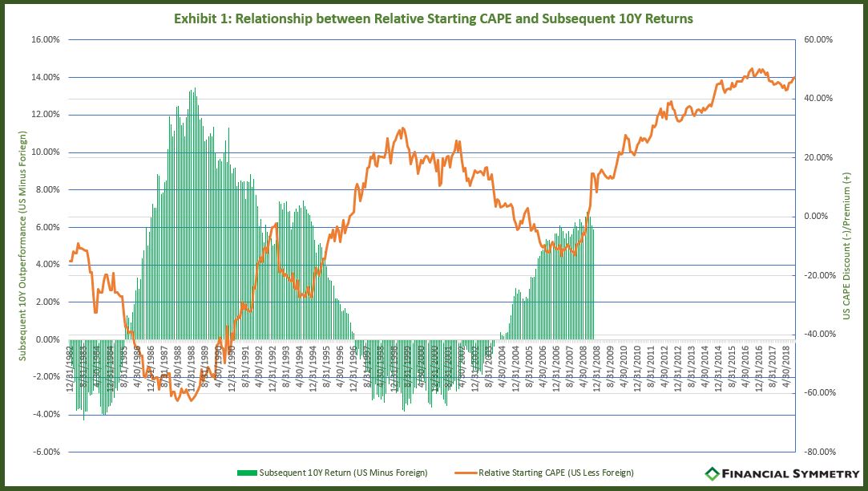Select the right axis title US CAPE Discount/Premium
This screenshot has width=868, height=491.
click(846, 245)
